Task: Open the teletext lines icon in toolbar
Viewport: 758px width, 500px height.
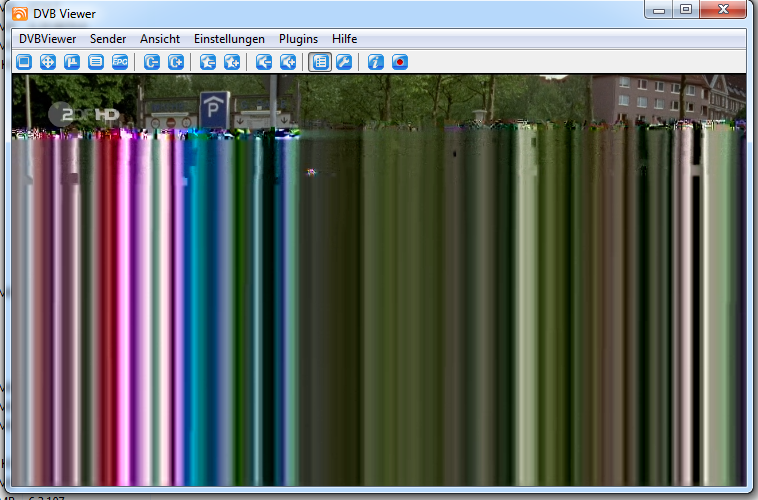Action: click(96, 62)
